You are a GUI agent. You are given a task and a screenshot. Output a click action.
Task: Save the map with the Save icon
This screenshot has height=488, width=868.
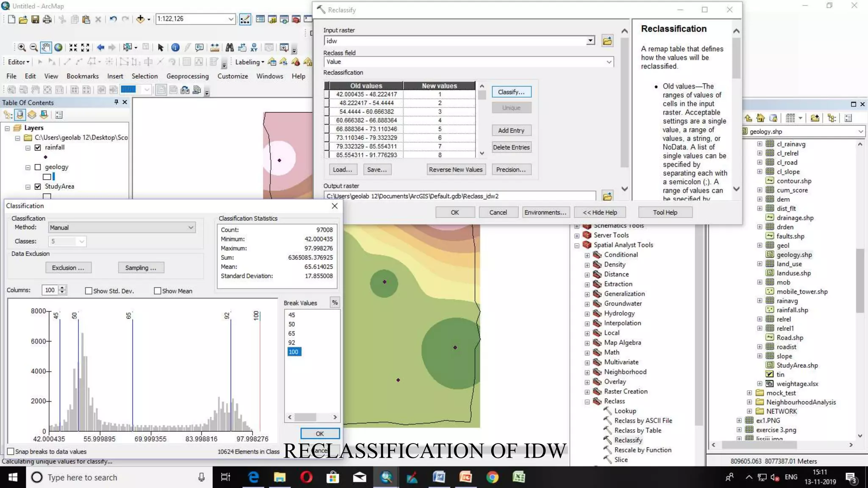point(35,19)
